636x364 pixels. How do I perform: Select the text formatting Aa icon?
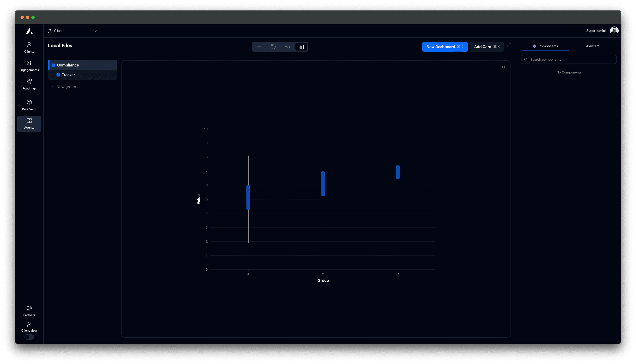coord(287,47)
